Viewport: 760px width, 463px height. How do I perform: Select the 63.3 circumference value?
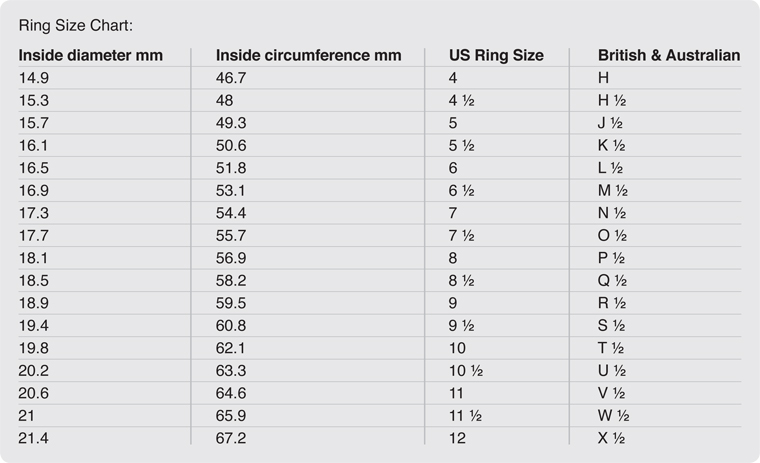click(x=232, y=370)
